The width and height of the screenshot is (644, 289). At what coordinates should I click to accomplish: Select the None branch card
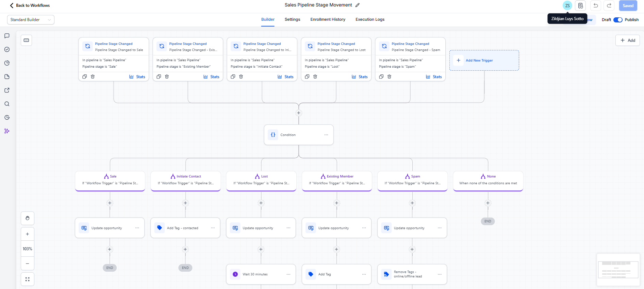coord(488,181)
